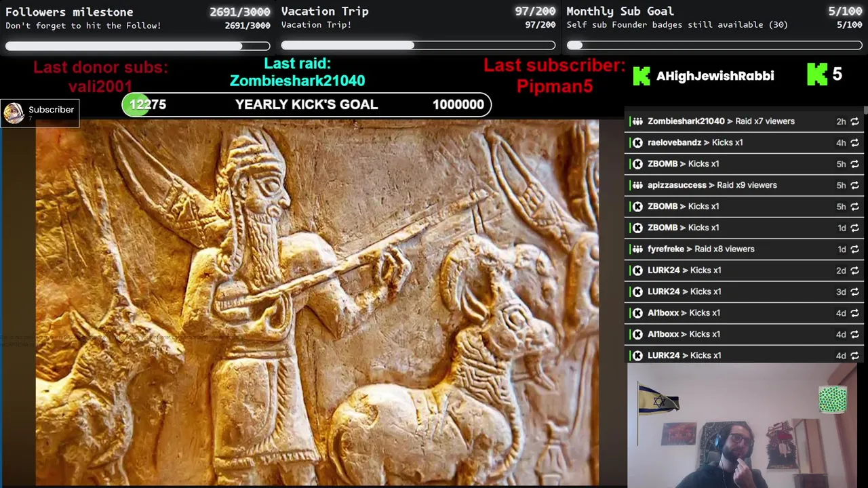Click raid icon beside Zombieshark21040
This screenshot has width=868, height=488.
pyautogui.click(x=637, y=121)
